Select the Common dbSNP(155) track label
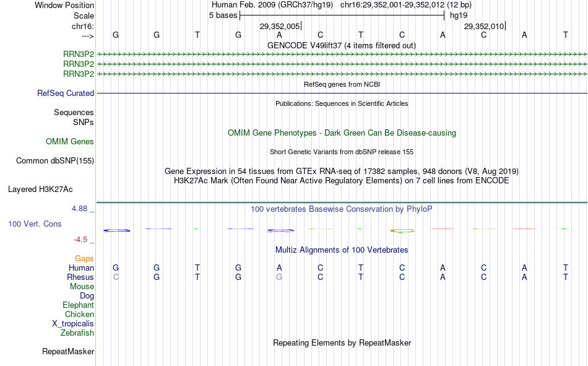The image size is (588, 366). coord(55,160)
